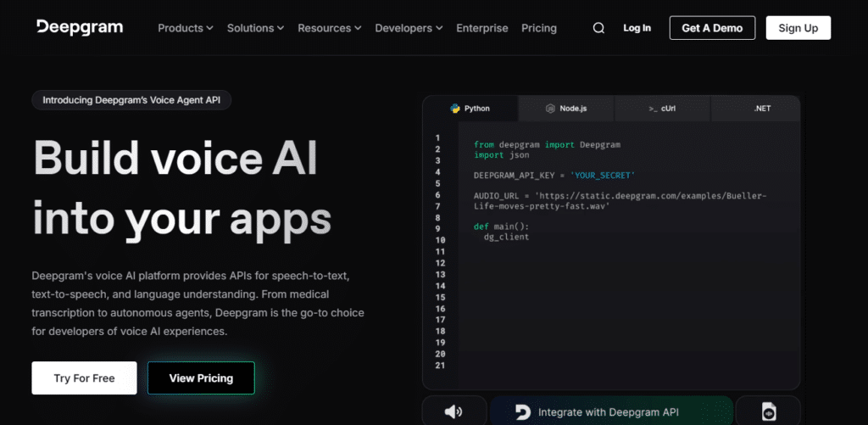Switch to the cUrl code tab
Screen dimensions: 868x425
click(662, 109)
